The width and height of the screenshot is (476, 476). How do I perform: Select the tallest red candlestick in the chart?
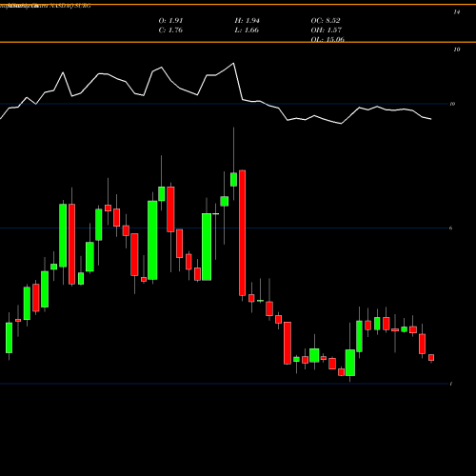243,233
